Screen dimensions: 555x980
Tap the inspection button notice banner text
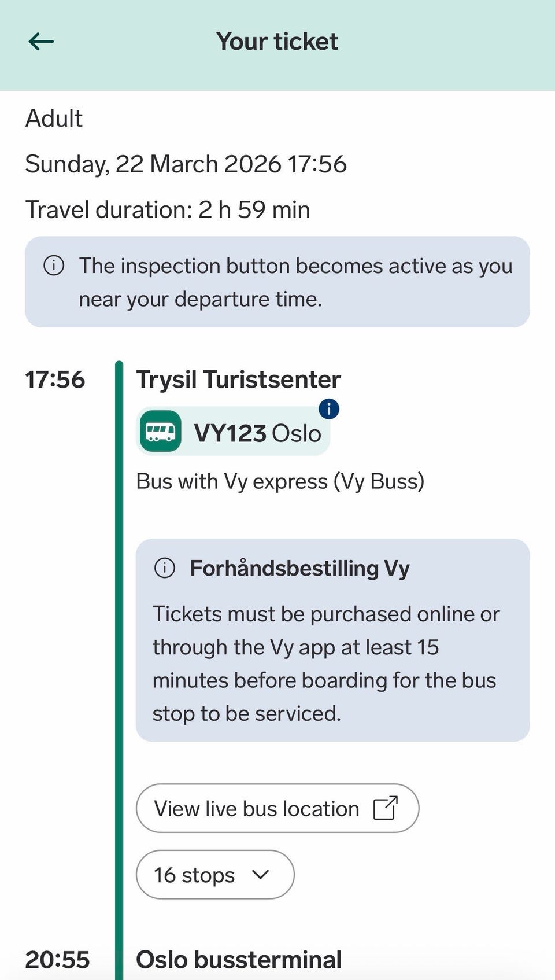[x=295, y=282]
